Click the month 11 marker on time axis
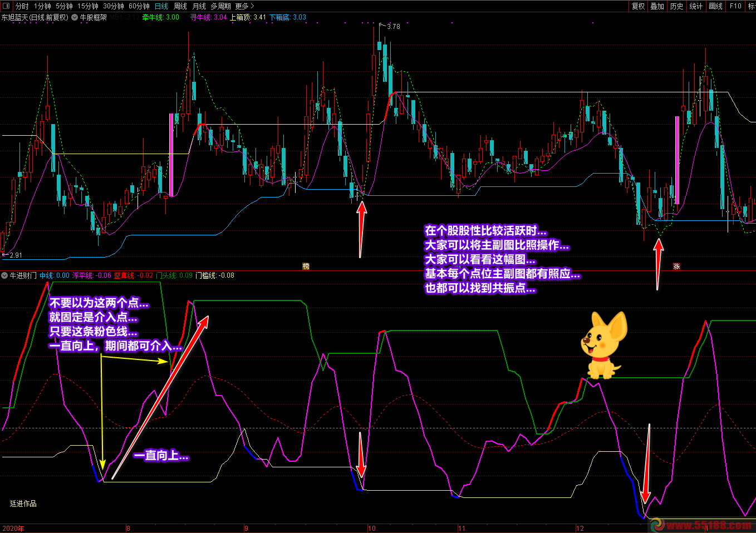 462,529
